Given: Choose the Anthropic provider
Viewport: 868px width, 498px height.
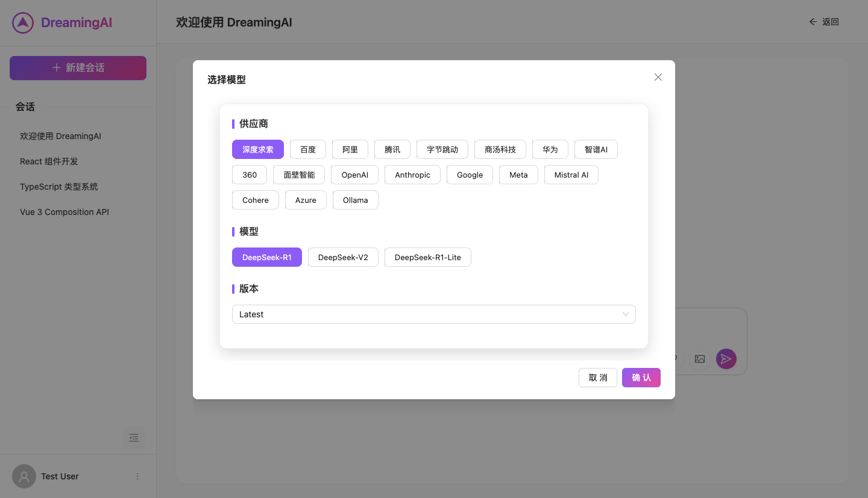Looking at the screenshot, I should click(x=413, y=175).
